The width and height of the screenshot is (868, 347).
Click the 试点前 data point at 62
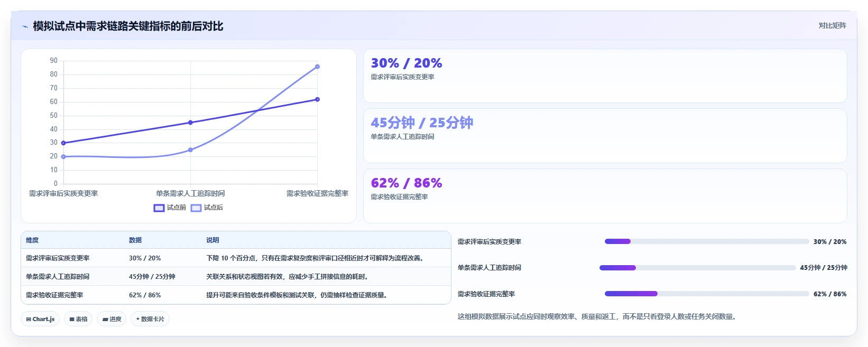point(317,99)
